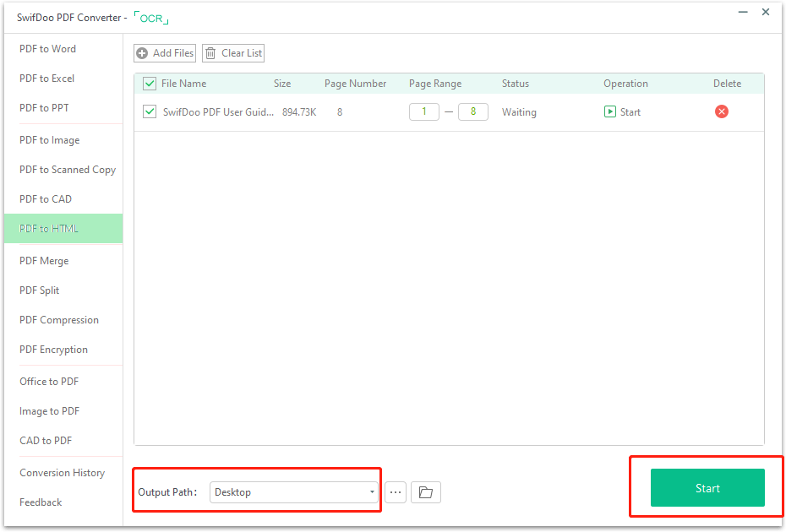This screenshot has width=786, height=532.
Task: Open the Output Path dropdown
Action: point(293,491)
